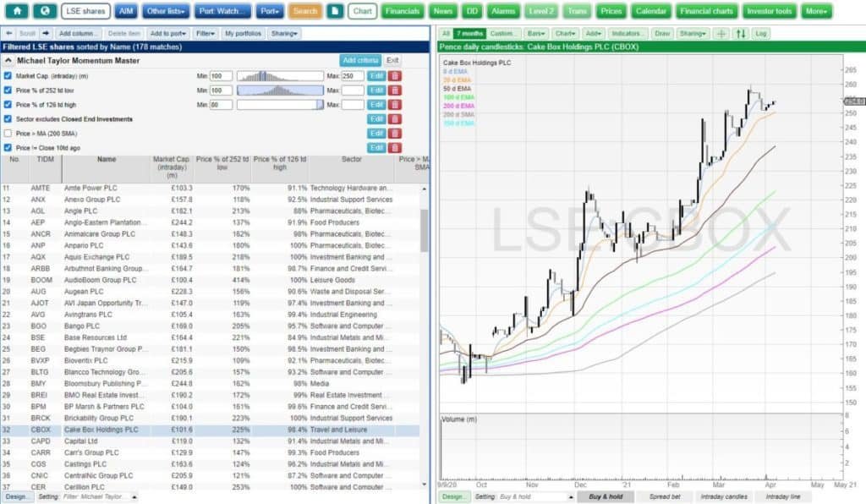Click the Home icon button
Image resolution: width=866 pixels, height=504 pixels.
(x=19, y=12)
